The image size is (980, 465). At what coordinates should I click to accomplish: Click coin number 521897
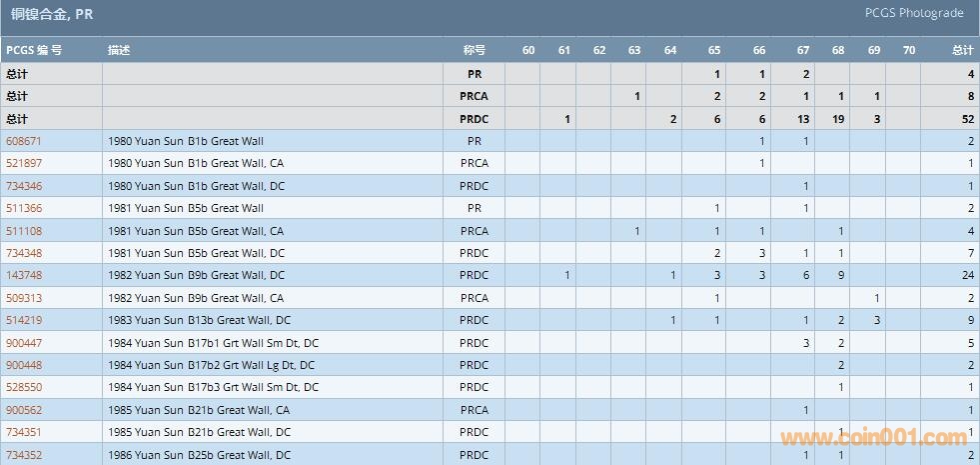(x=24, y=163)
